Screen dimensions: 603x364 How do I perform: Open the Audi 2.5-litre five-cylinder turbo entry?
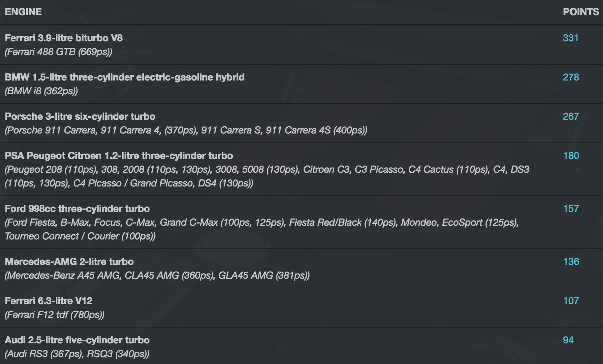point(77,340)
